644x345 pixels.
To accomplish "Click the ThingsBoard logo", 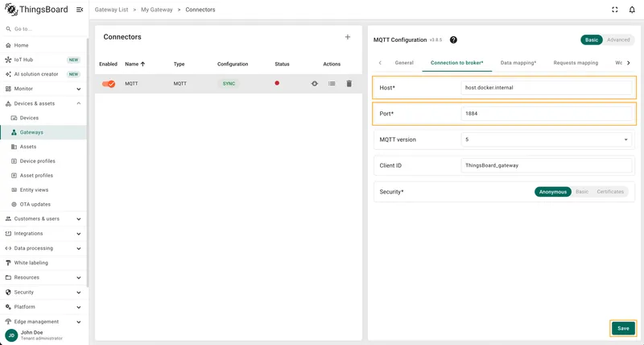I will tap(36, 10).
